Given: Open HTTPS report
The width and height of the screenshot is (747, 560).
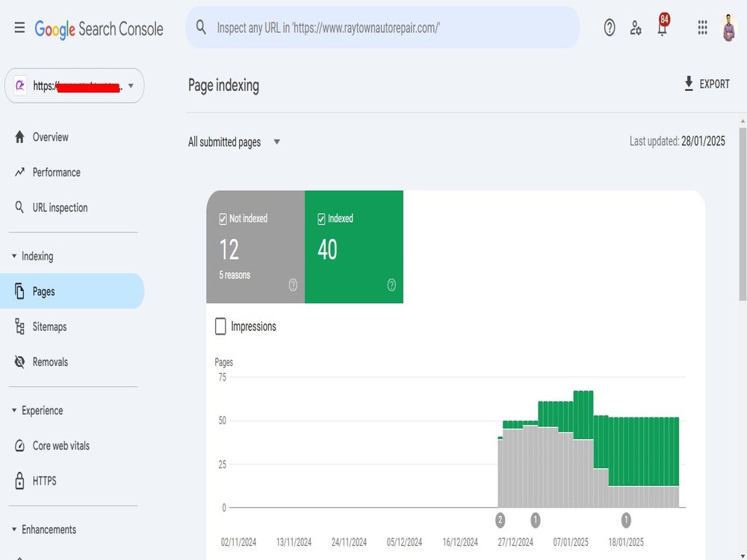Looking at the screenshot, I should point(72,481).
